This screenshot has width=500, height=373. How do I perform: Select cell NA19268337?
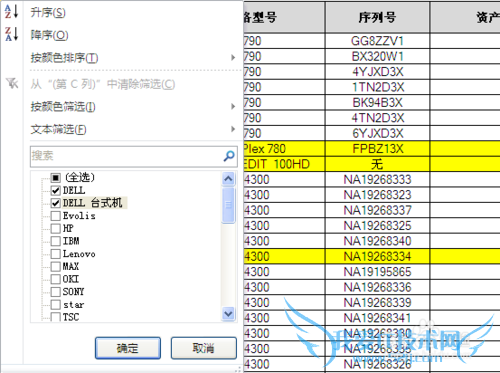pos(377,210)
